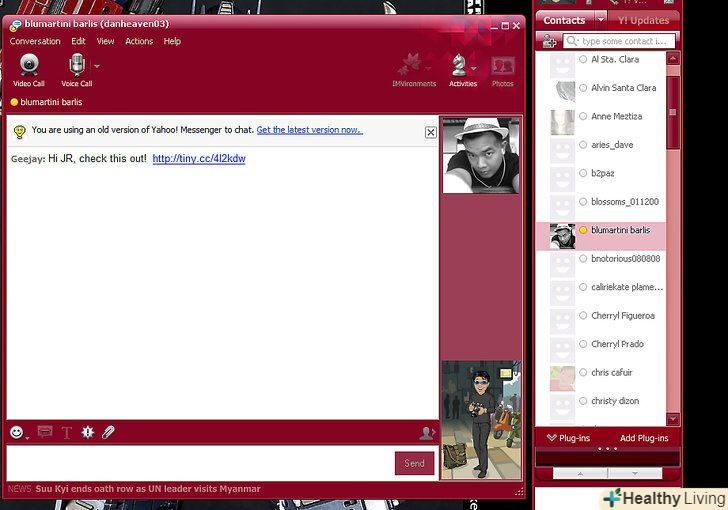
Task: Expand the Plug-ins panel chevron
Action: [552, 438]
